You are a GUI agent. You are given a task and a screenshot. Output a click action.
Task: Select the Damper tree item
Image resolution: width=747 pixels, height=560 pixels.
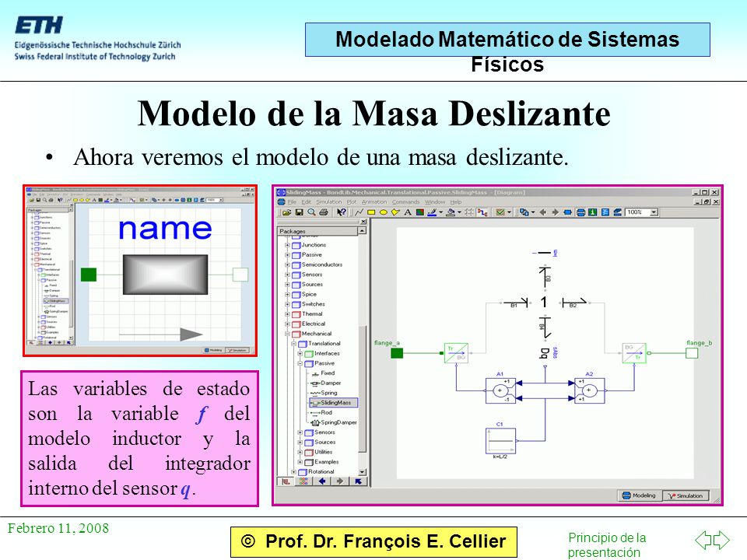point(326,383)
